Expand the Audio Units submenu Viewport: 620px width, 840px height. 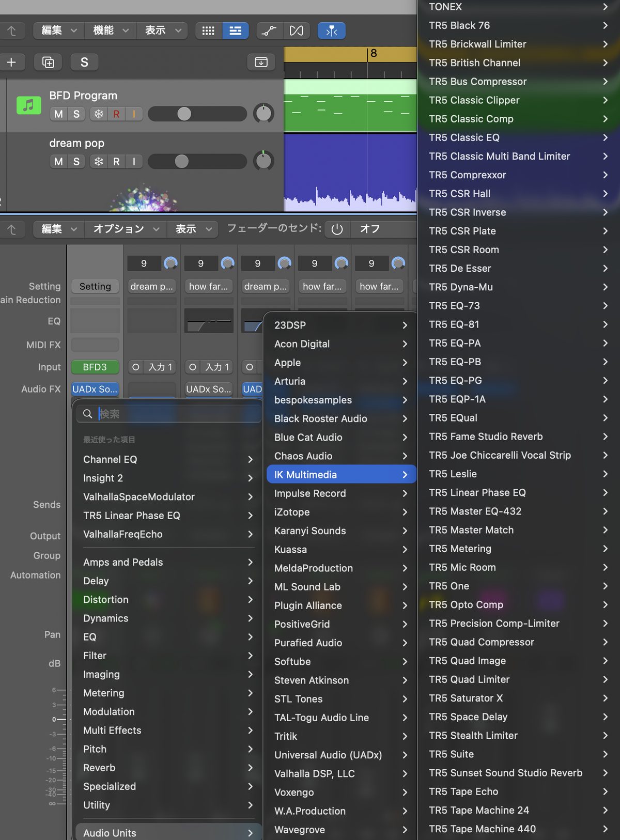[x=168, y=833]
